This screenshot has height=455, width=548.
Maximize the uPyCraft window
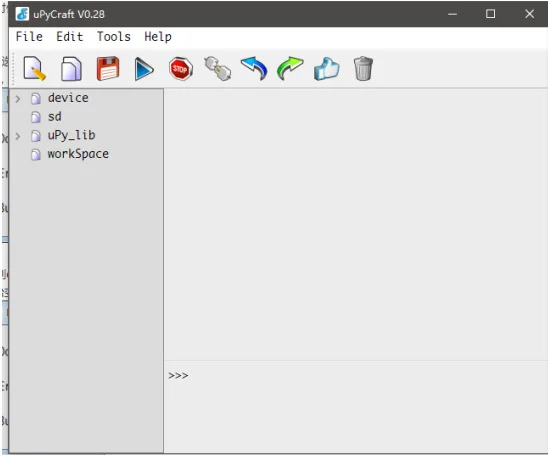point(490,14)
